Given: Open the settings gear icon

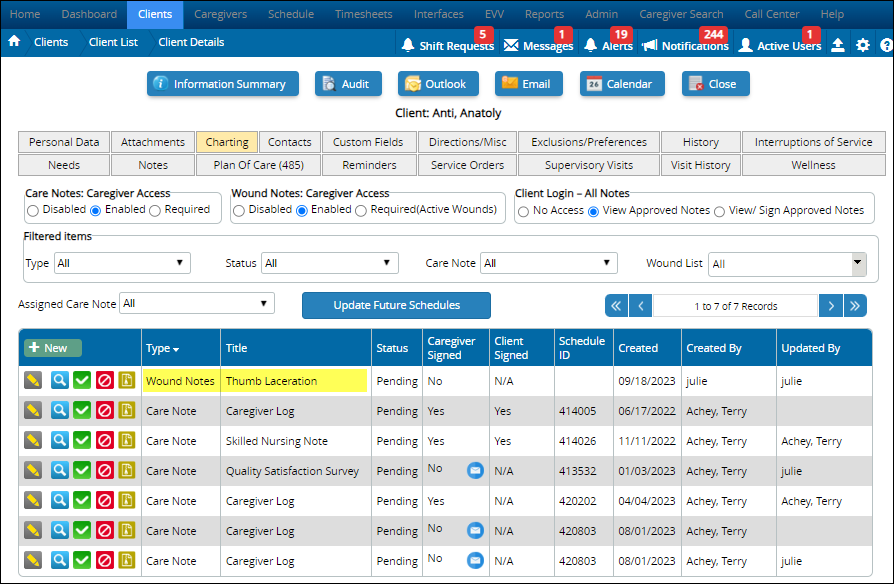Looking at the screenshot, I should click(x=863, y=45).
